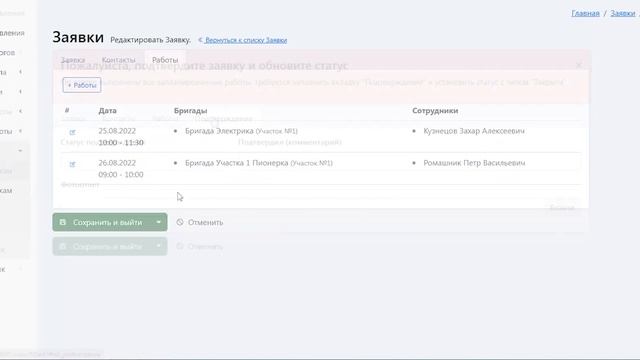Click the time range 10:00 - 11:30
The height and width of the screenshot is (360, 640).
[x=121, y=142]
